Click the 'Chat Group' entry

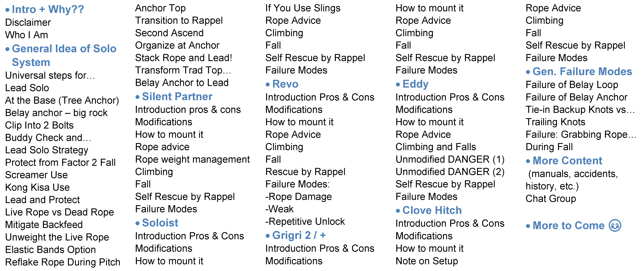pos(550,199)
